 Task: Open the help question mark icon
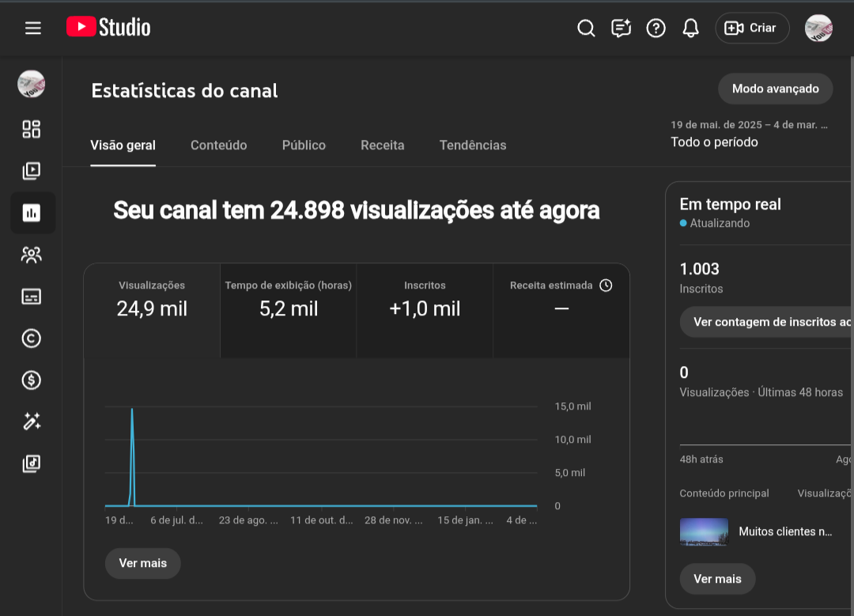pyautogui.click(x=656, y=28)
